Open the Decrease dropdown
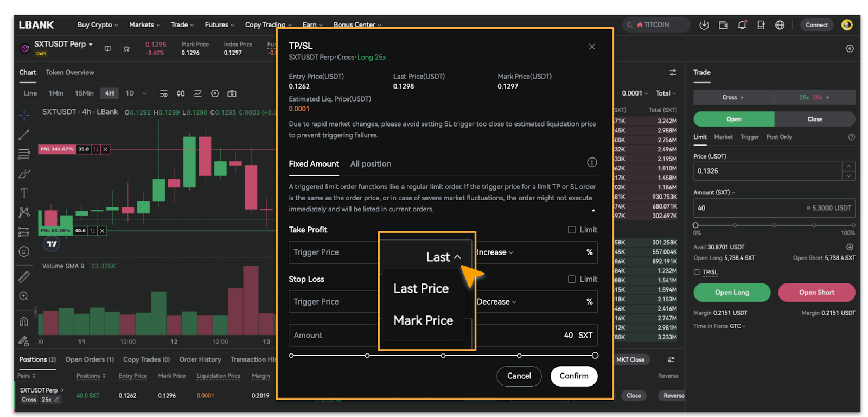This screenshot has height=417, width=868. pos(496,301)
